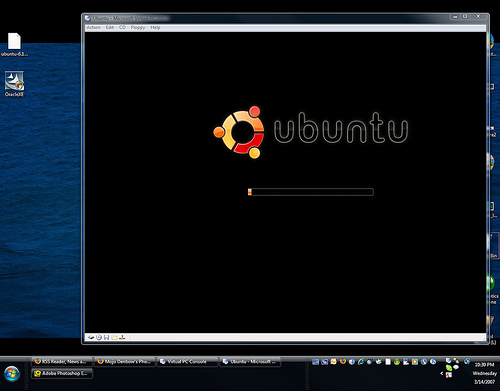The image size is (500, 391).
Task: Switch to RSS Reader Firefox taskbar button
Action: [61, 362]
